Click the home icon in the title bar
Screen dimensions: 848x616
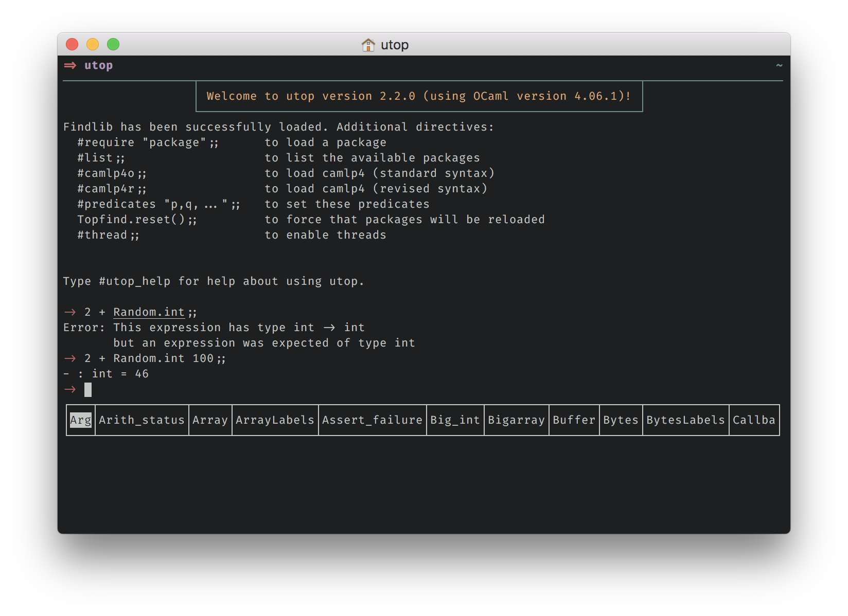[368, 45]
